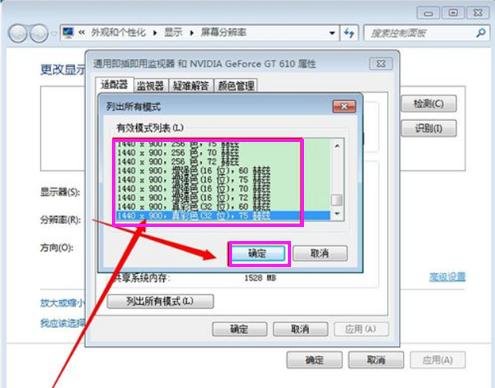The image size is (495, 388).
Task: Select 1440 x 900, 256 色, 70 赫兹
Action: point(222,153)
